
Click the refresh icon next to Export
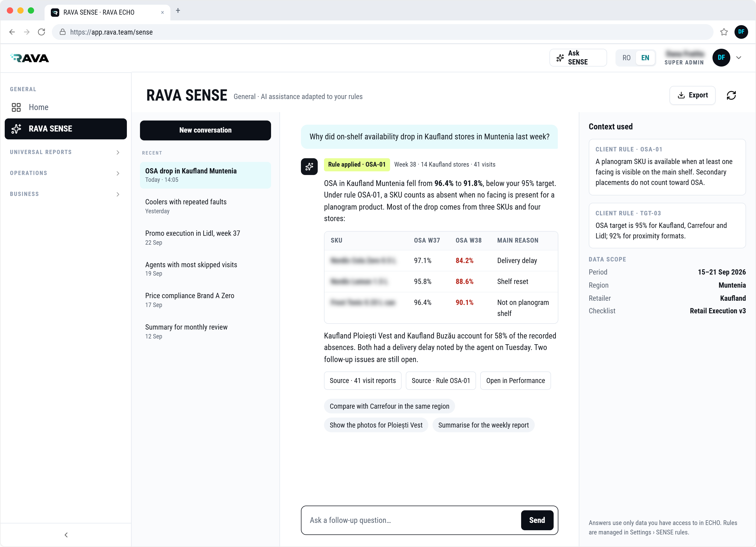[x=731, y=95]
